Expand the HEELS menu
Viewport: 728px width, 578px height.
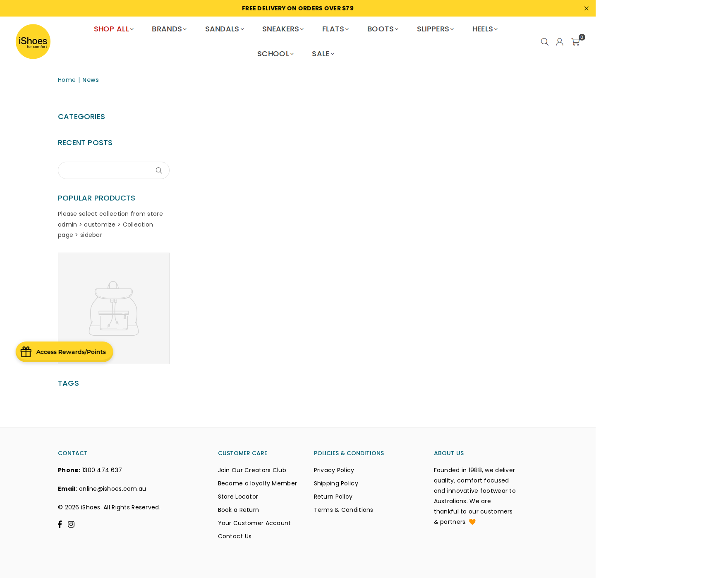(x=485, y=29)
